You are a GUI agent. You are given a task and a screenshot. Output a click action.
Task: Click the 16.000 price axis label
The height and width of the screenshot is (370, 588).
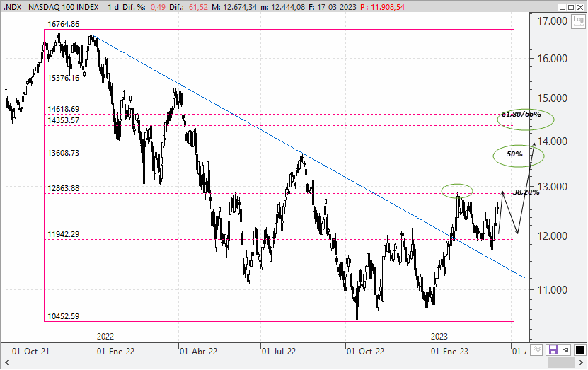click(x=553, y=59)
